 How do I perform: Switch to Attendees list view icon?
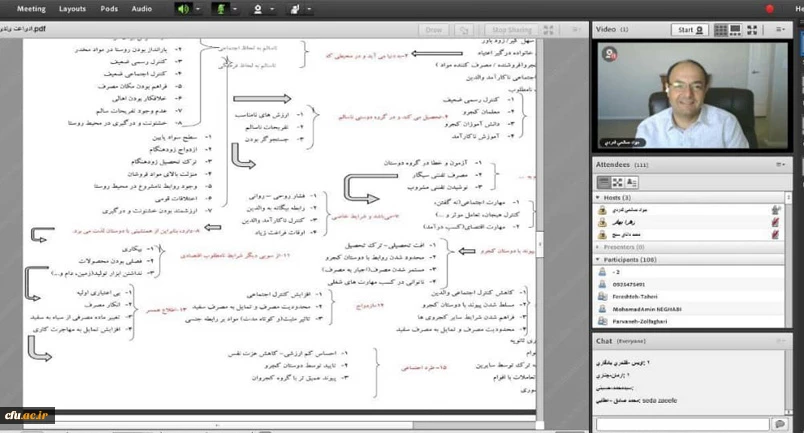(x=604, y=182)
